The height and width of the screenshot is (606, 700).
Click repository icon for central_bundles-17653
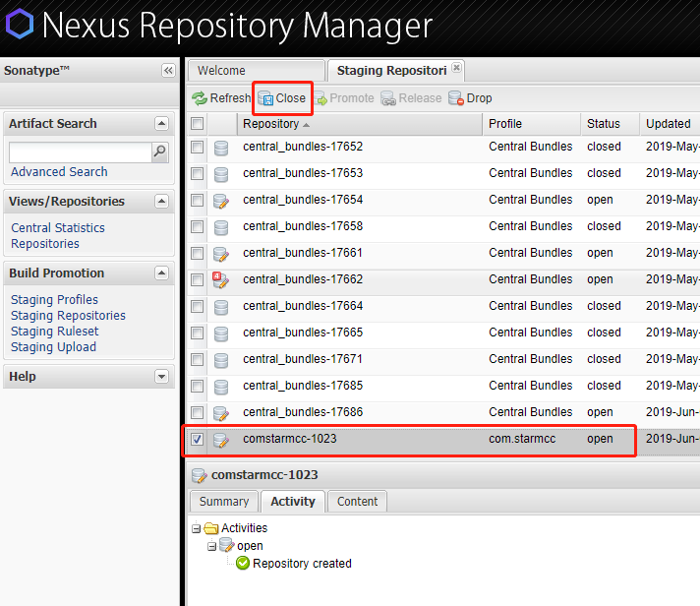[221, 174]
